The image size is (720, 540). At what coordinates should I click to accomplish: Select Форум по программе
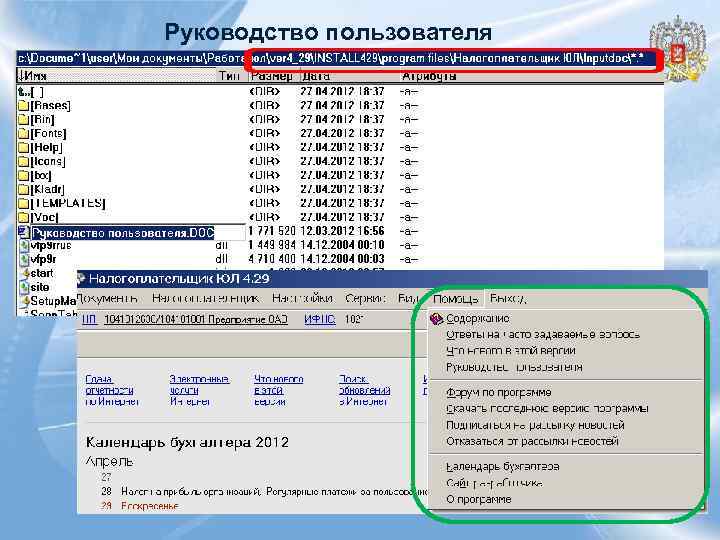point(499,393)
